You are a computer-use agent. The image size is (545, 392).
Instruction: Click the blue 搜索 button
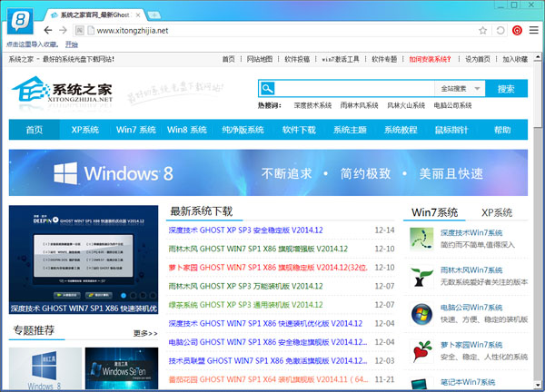pos(506,89)
